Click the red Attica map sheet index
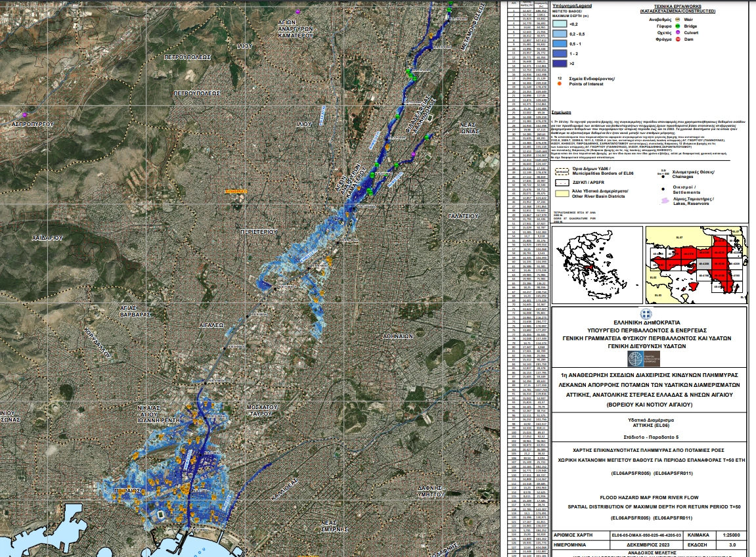The width and height of the screenshot is (756, 557). point(696,261)
